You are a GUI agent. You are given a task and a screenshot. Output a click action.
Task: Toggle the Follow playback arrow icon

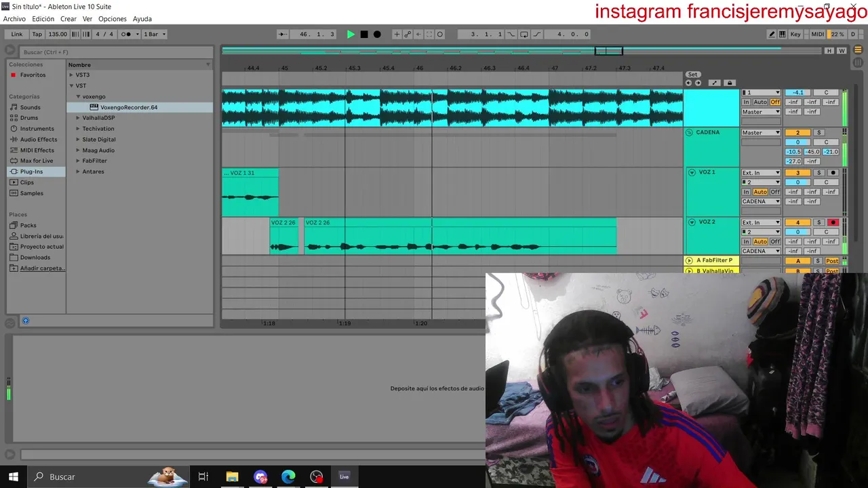point(283,34)
